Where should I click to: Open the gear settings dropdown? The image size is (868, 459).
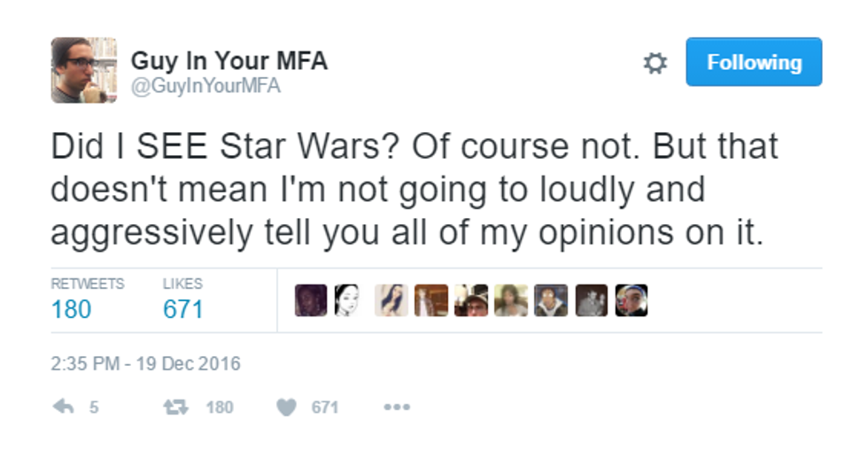(x=655, y=63)
